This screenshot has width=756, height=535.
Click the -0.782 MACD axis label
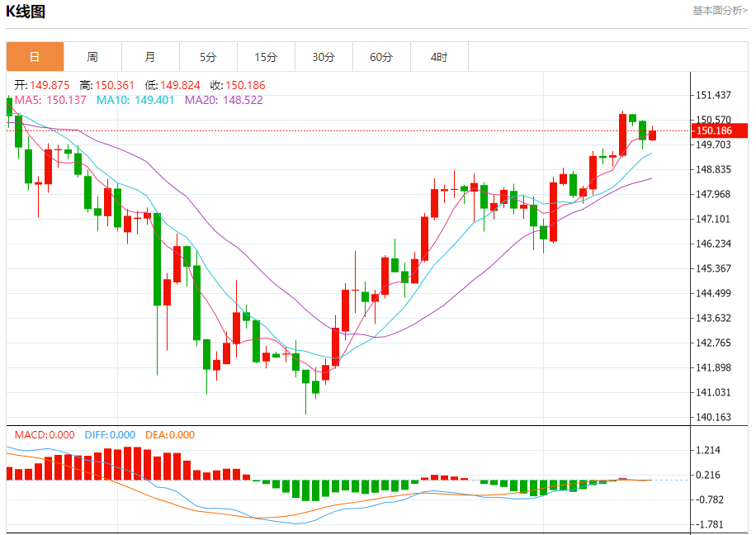[x=709, y=499]
